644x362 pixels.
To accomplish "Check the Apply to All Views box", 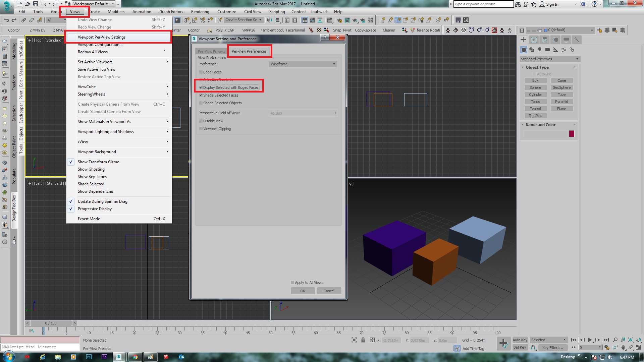I will pyautogui.click(x=292, y=283).
